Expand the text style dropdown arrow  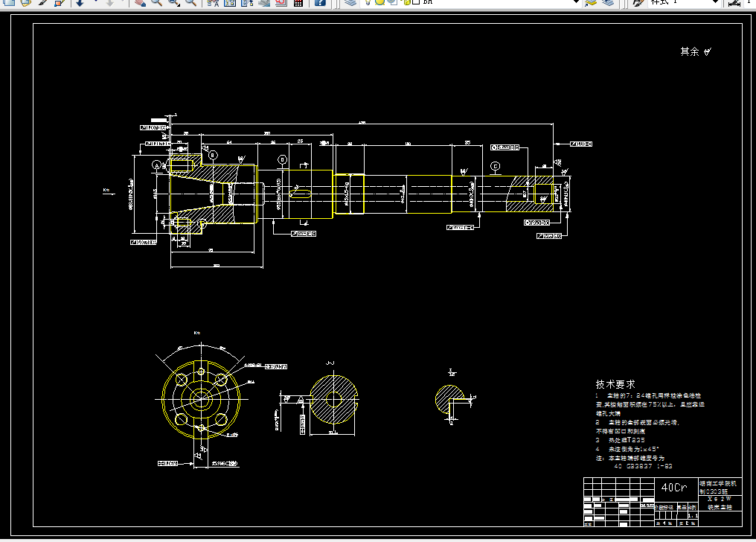pyautogui.click(x=715, y=2)
